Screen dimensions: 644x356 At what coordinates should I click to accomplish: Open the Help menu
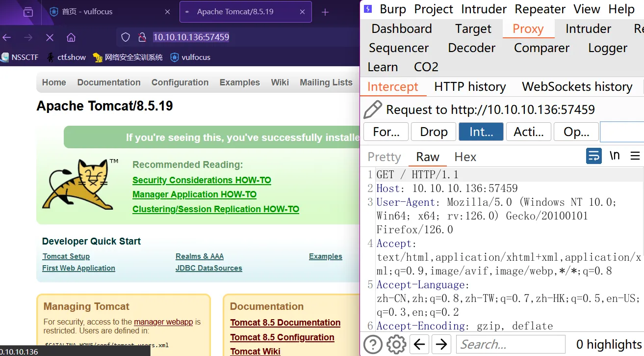(x=621, y=9)
